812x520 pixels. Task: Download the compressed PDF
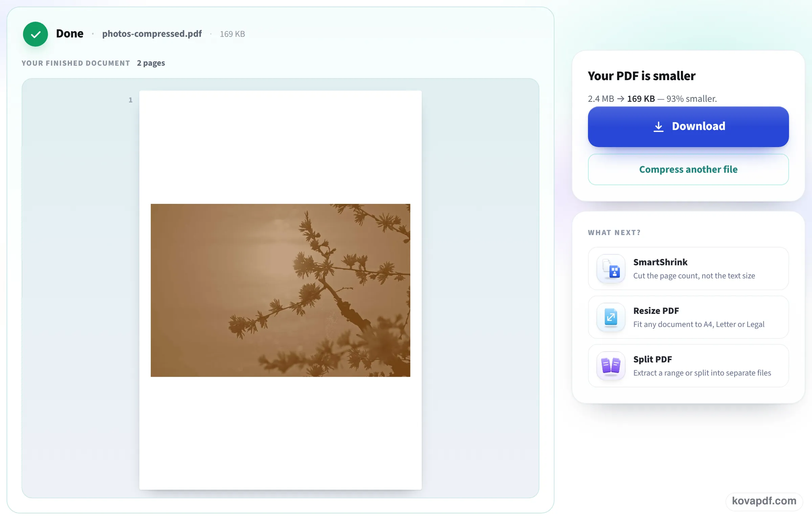coord(688,126)
